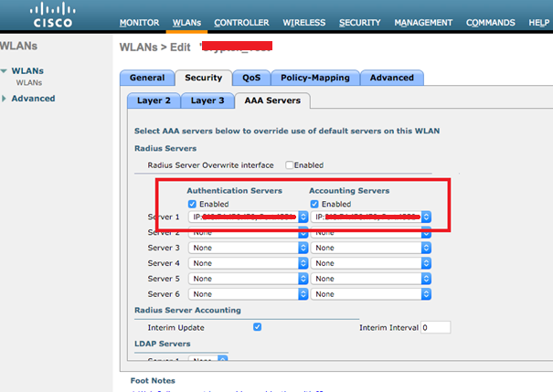Toggle Authentication Servers Enabled checkbox
The width and height of the screenshot is (553, 392).
tap(191, 204)
